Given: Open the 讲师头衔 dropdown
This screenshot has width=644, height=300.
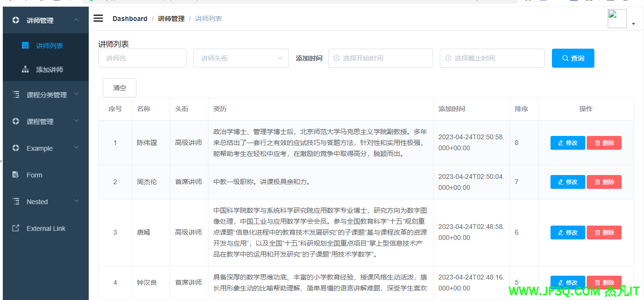Looking at the screenshot, I should coord(240,58).
